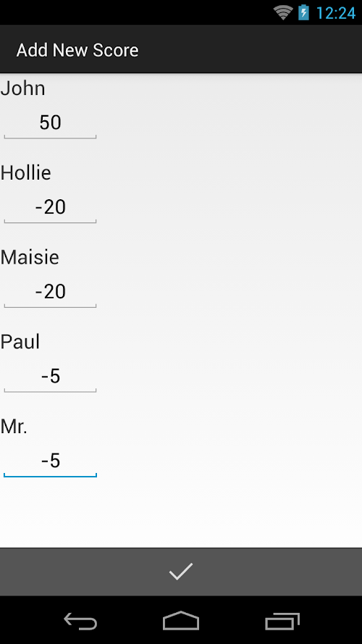Tap the Hollie player name label

(25, 173)
